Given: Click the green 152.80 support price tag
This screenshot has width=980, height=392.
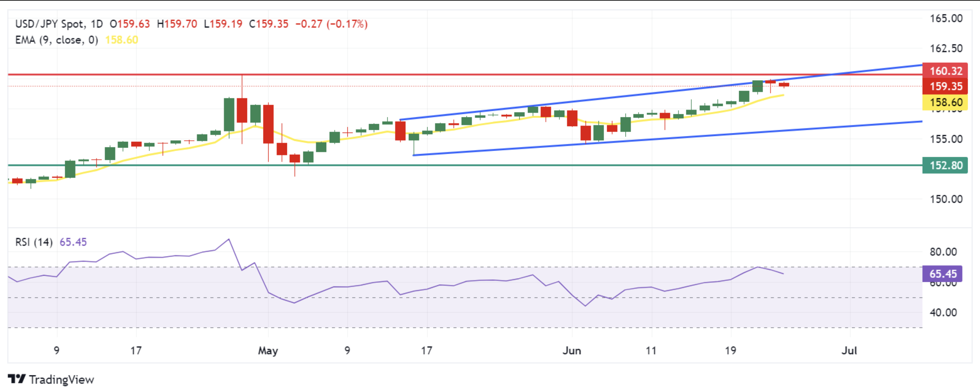Looking at the screenshot, I should [945, 165].
